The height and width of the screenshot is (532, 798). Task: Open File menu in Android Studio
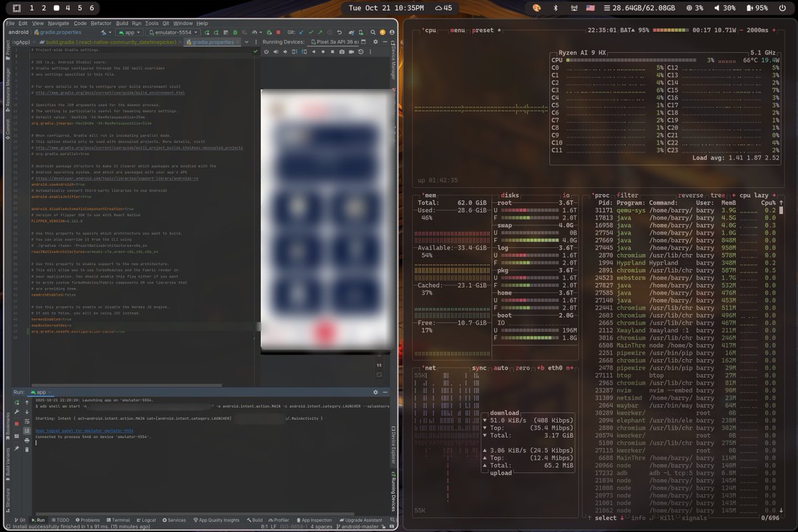[x=10, y=23]
